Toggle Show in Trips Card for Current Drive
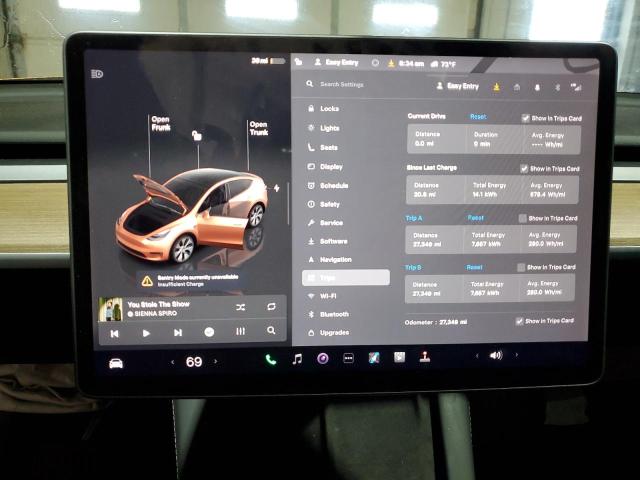 [x=526, y=118]
